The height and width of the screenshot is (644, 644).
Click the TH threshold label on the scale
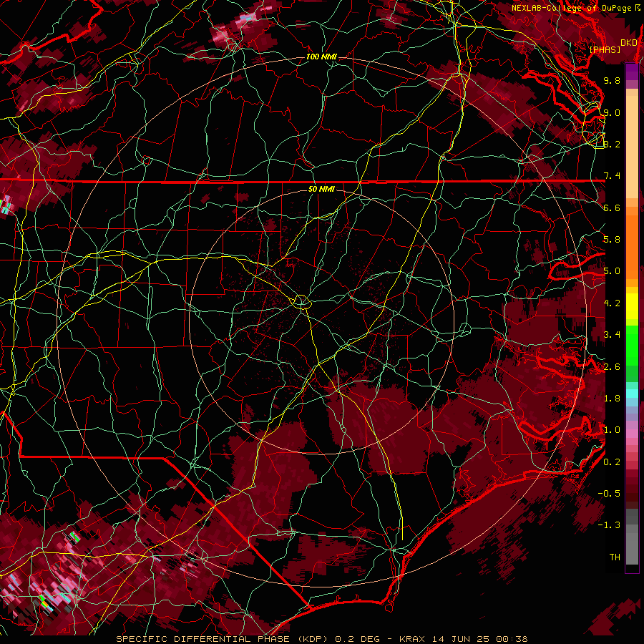tap(615, 557)
